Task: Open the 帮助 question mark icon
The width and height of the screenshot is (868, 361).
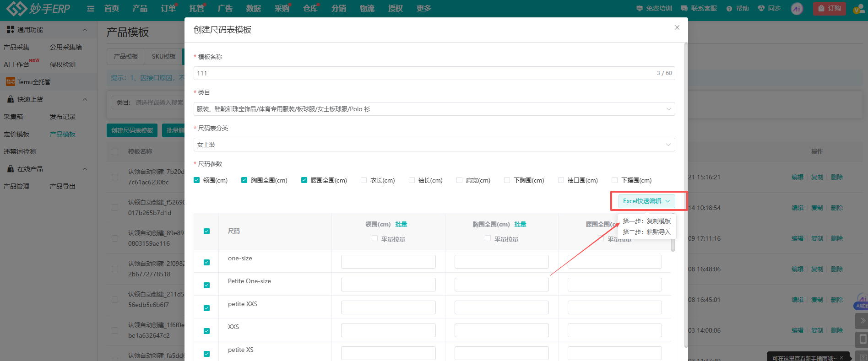Action: (x=729, y=9)
